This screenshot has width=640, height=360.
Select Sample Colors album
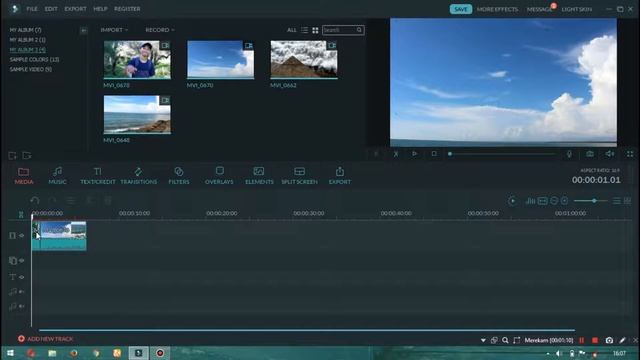click(x=34, y=59)
